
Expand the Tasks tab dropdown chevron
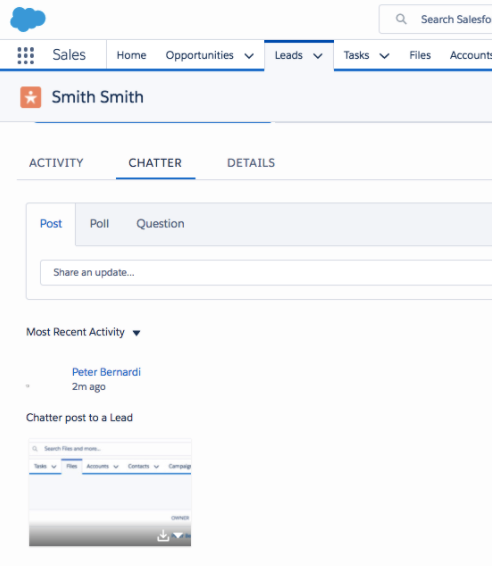(x=384, y=56)
